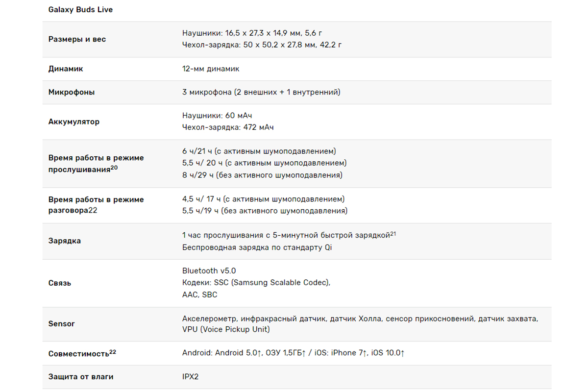Click the 'Динамик' row label

point(66,69)
